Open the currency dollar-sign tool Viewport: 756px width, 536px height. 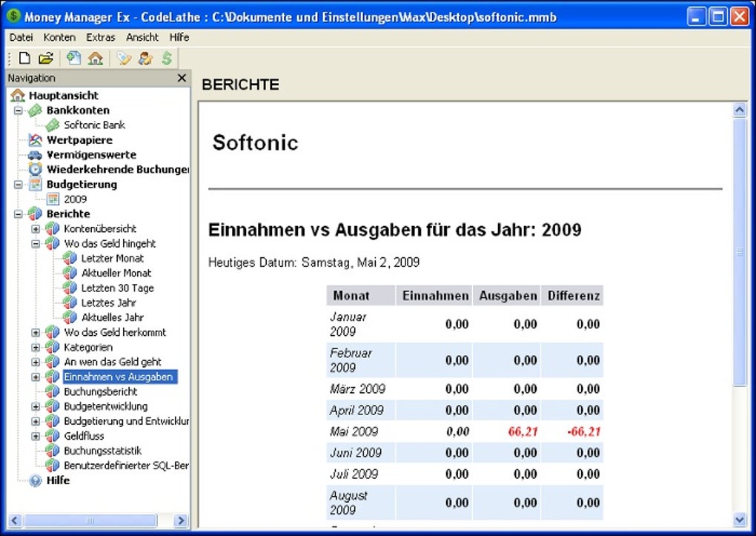[167, 59]
